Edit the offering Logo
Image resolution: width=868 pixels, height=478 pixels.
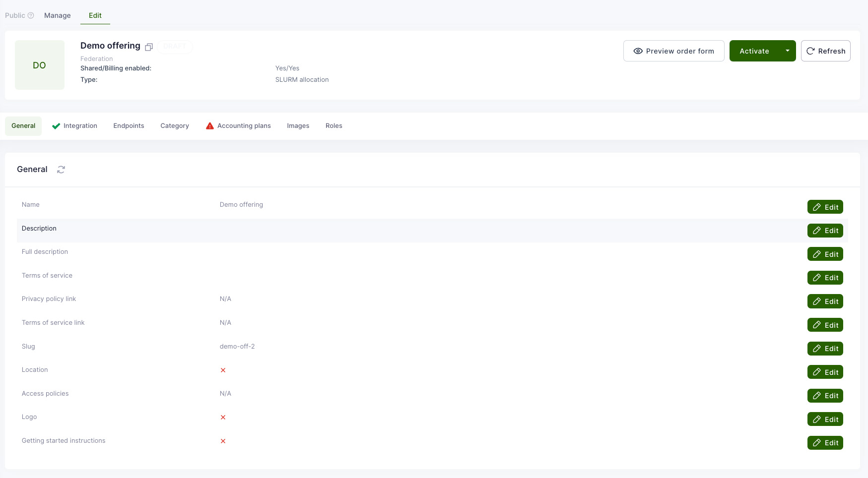825,419
